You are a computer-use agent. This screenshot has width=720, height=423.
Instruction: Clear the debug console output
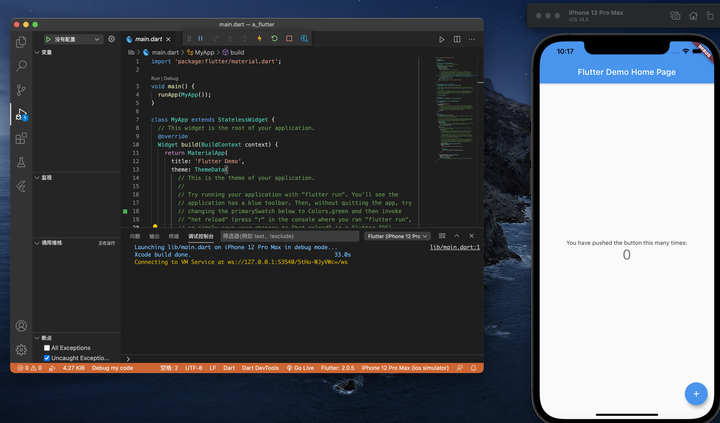(442, 236)
